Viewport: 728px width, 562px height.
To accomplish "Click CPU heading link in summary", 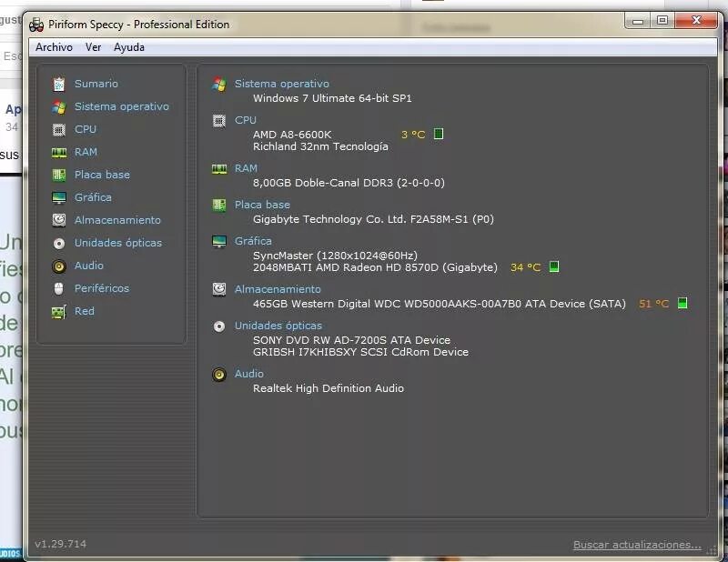I will click(x=246, y=121).
